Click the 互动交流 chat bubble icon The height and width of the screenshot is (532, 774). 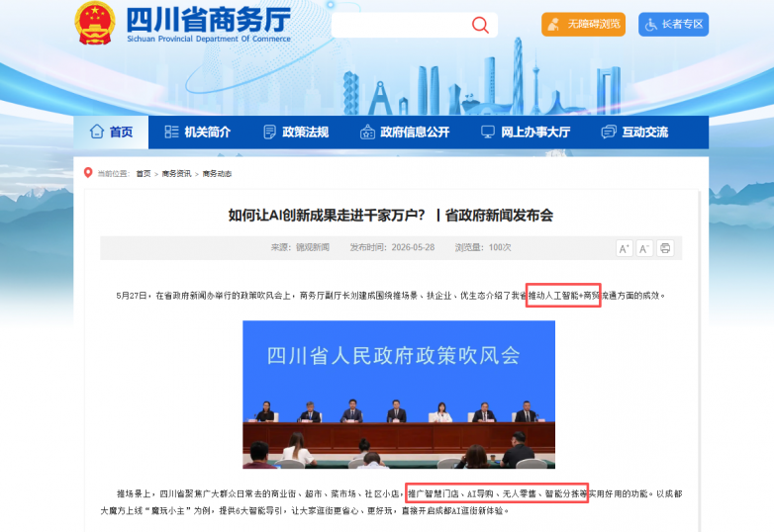pyautogui.click(x=609, y=132)
